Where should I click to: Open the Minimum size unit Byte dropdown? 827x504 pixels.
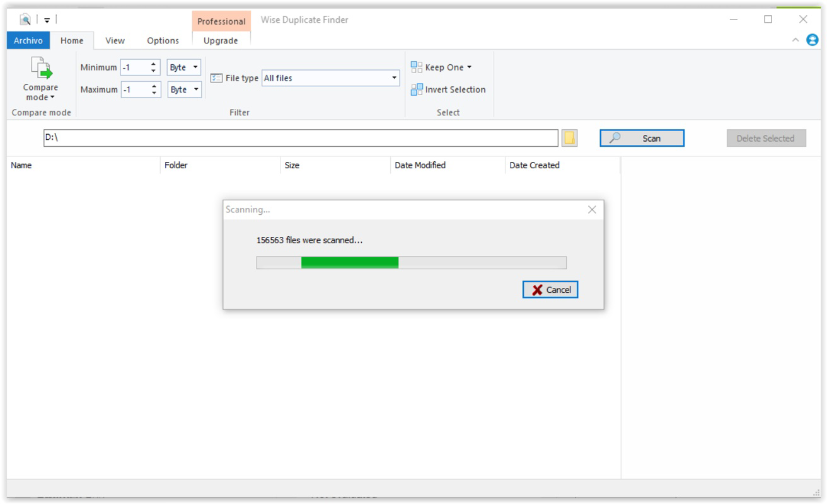[185, 67]
